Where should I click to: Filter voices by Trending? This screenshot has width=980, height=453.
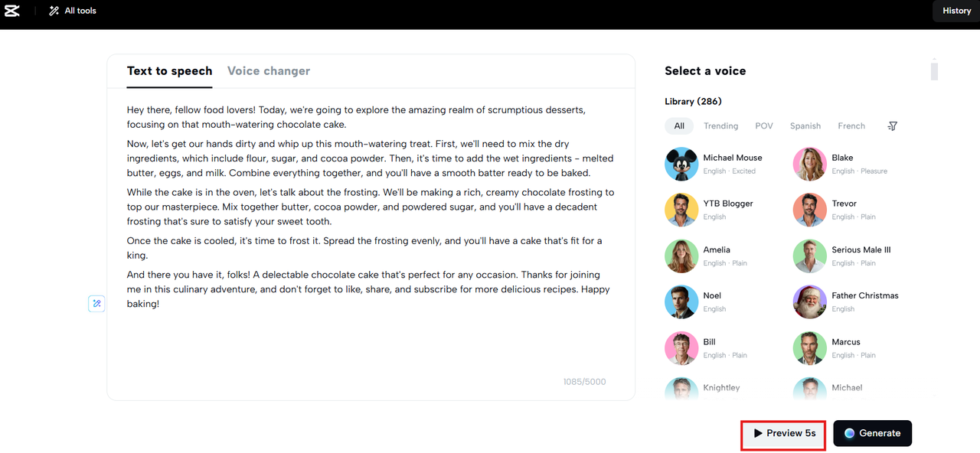720,126
